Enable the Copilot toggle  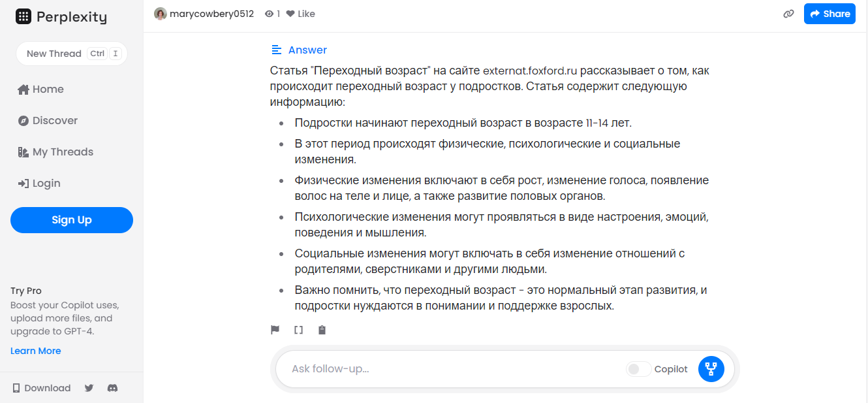tap(638, 369)
